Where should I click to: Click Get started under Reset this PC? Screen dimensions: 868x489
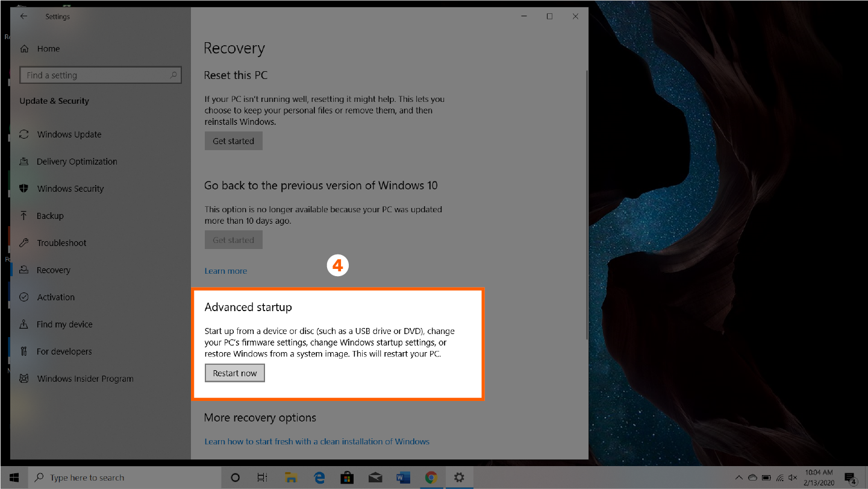(x=233, y=141)
